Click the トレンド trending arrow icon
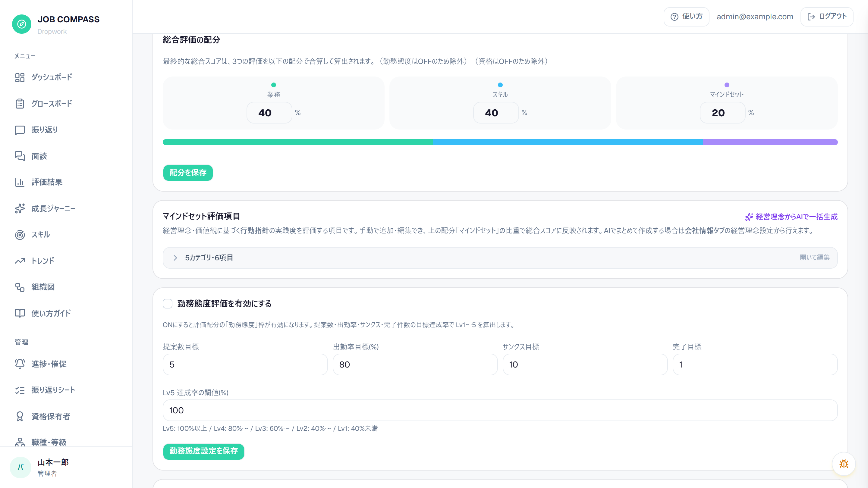The image size is (868, 488). point(20,261)
